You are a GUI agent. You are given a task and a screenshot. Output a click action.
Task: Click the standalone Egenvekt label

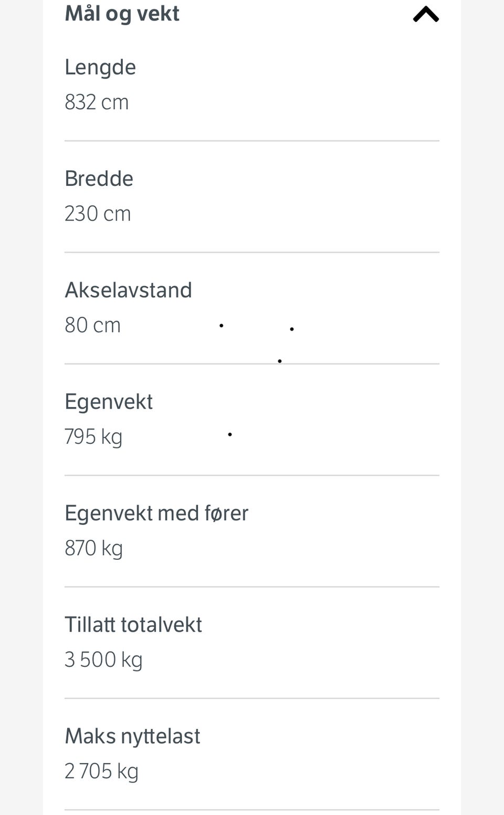click(109, 402)
